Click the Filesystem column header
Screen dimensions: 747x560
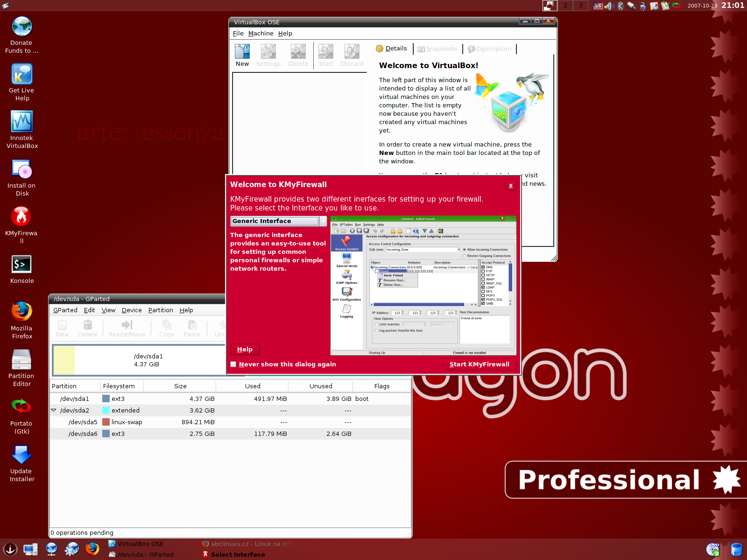click(122, 386)
